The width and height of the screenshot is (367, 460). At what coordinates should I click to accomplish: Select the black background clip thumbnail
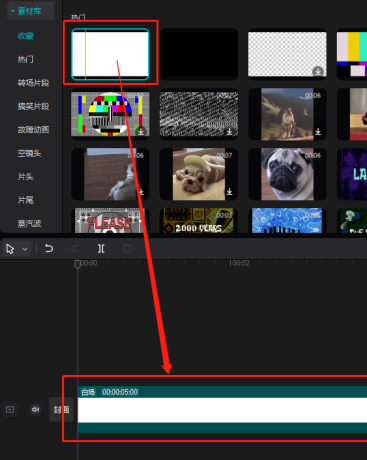click(199, 54)
